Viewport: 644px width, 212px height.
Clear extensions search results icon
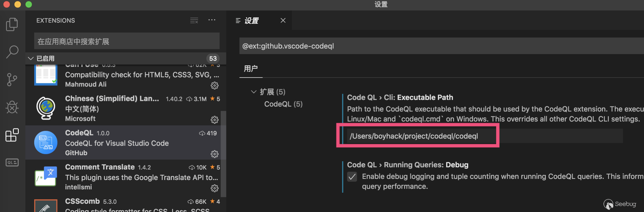pos(194,20)
